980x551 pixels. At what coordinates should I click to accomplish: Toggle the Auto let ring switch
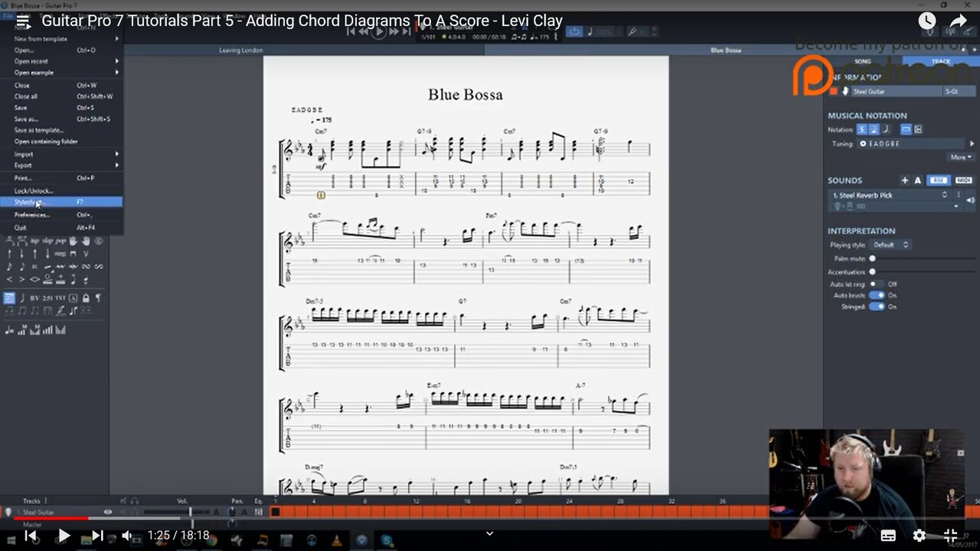click(876, 284)
